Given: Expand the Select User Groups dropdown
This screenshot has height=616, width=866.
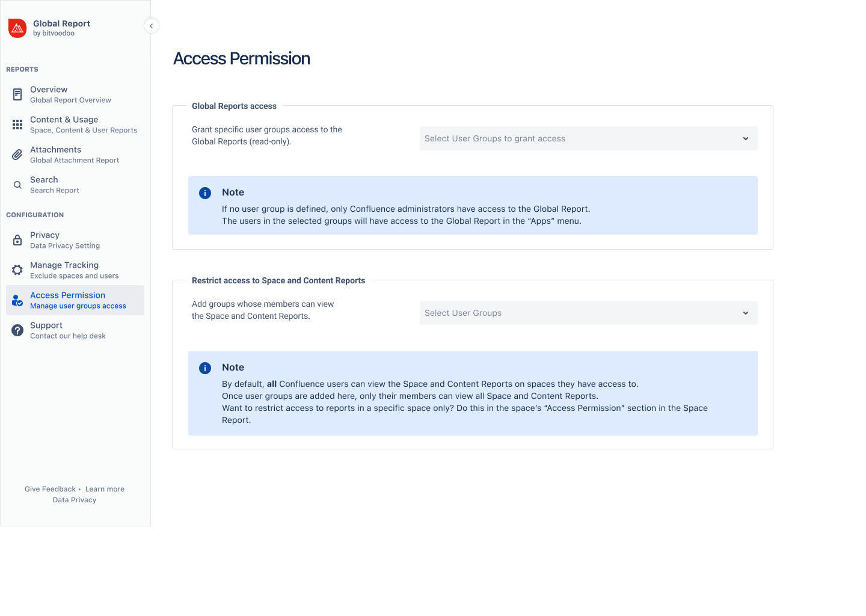Looking at the screenshot, I should pos(588,313).
